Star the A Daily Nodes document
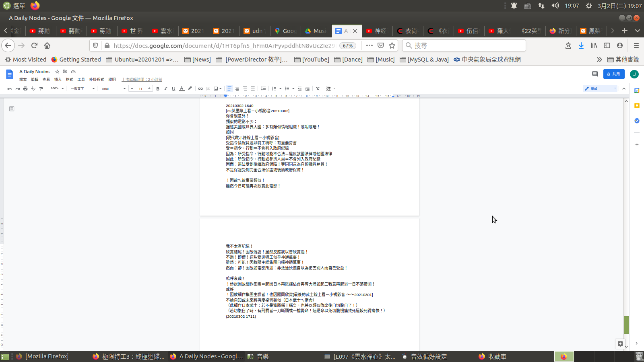Viewport: 644px width, 362px height. tap(57, 72)
